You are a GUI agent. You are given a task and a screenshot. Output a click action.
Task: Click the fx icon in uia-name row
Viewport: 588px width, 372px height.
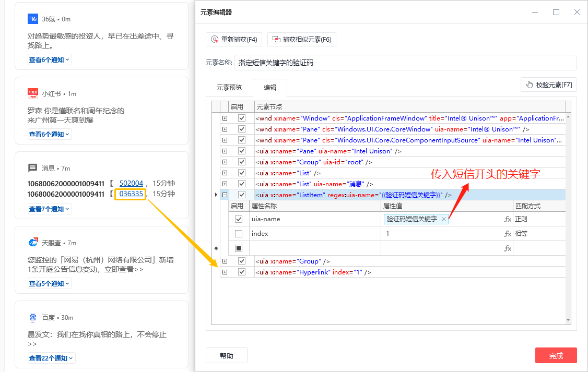click(x=507, y=219)
